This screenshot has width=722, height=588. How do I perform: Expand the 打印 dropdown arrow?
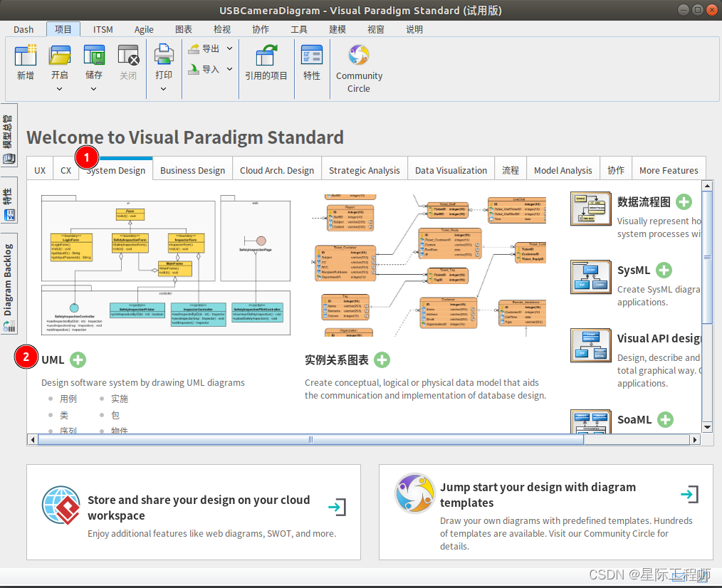click(164, 89)
